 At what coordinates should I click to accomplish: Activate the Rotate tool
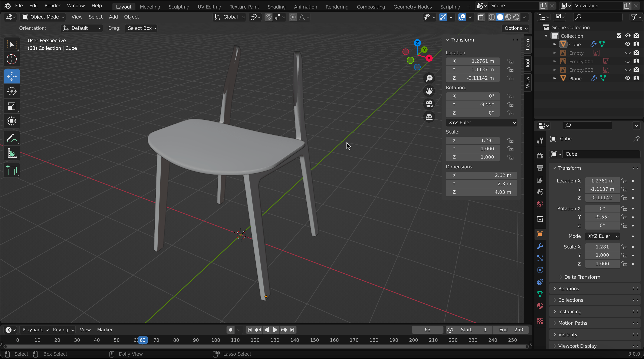click(x=11, y=91)
